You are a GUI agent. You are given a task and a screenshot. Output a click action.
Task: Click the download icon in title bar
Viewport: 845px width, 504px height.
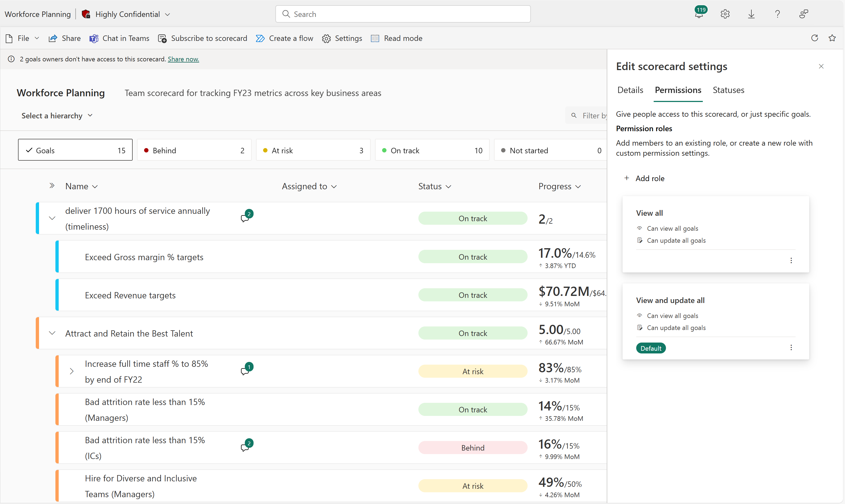[752, 13]
